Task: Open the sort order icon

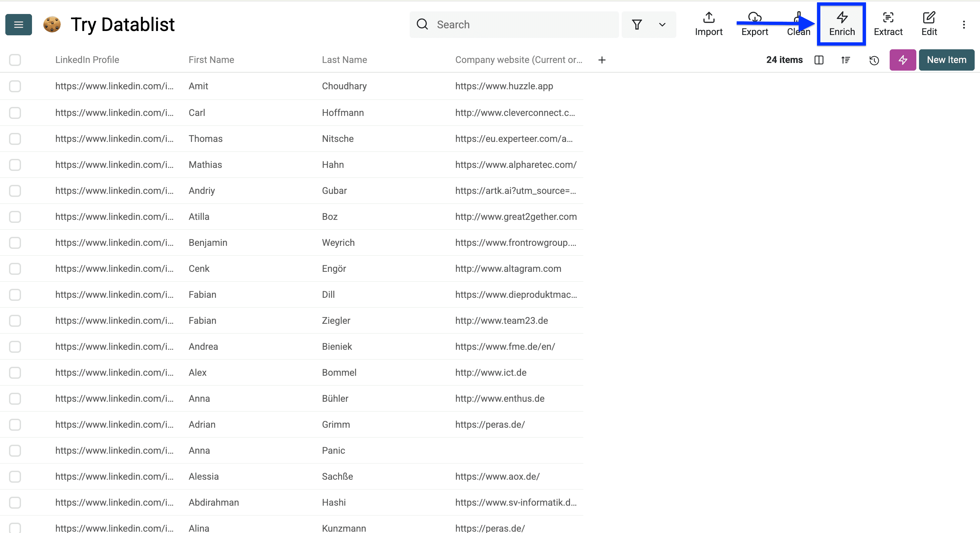Action: 846,60
